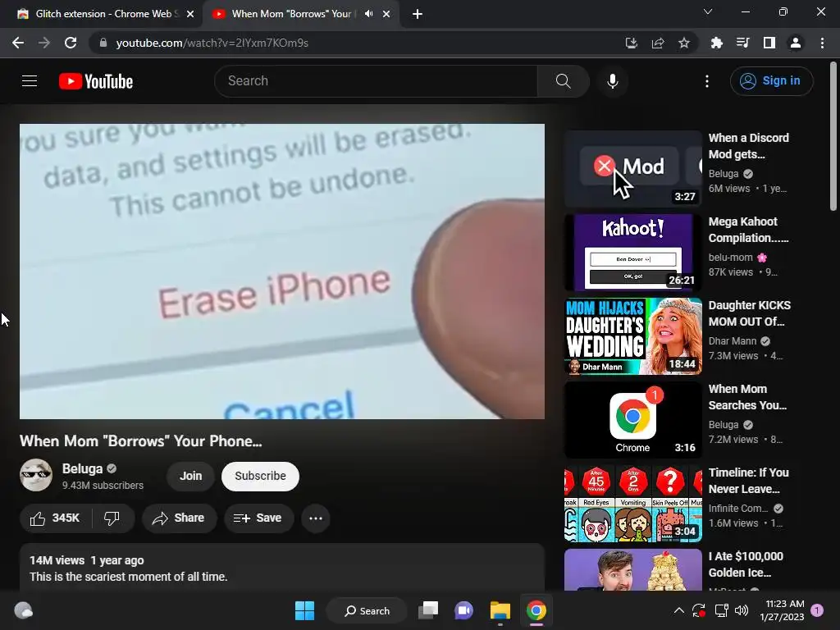Viewport: 840px width, 630px height.
Task: Focus the YouTube search field
Action: point(376,81)
